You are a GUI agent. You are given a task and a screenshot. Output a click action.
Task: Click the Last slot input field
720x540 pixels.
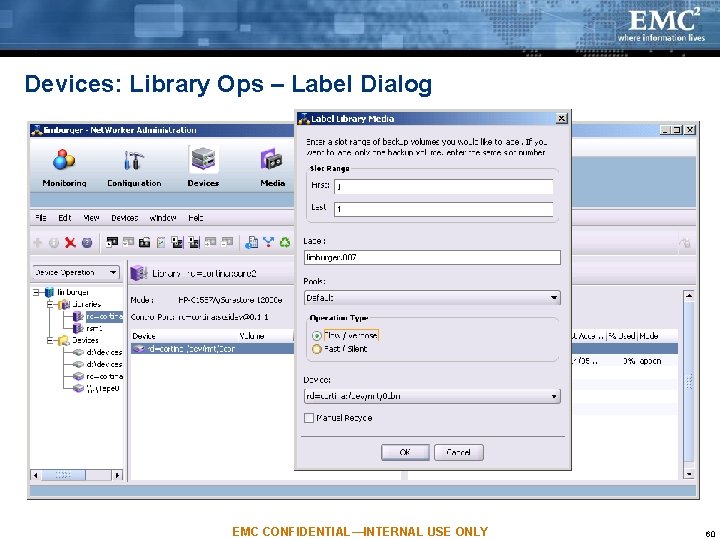click(x=444, y=209)
